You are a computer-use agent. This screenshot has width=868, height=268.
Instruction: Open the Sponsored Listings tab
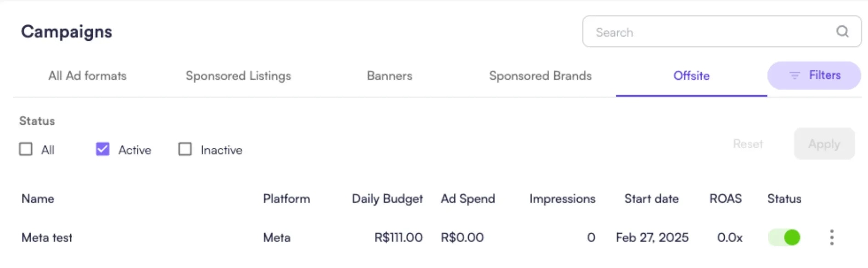pos(238,76)
